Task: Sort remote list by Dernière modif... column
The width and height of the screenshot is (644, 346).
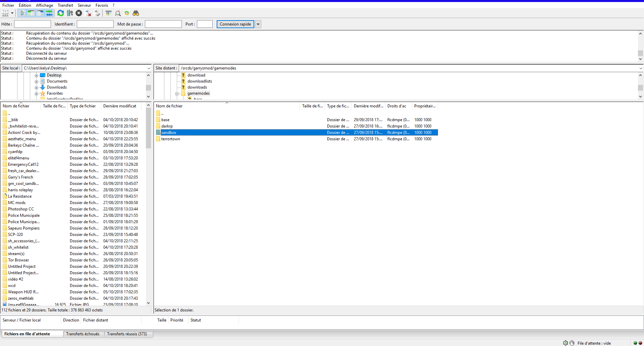Action: pyautogui.click(x=368, y=106)
